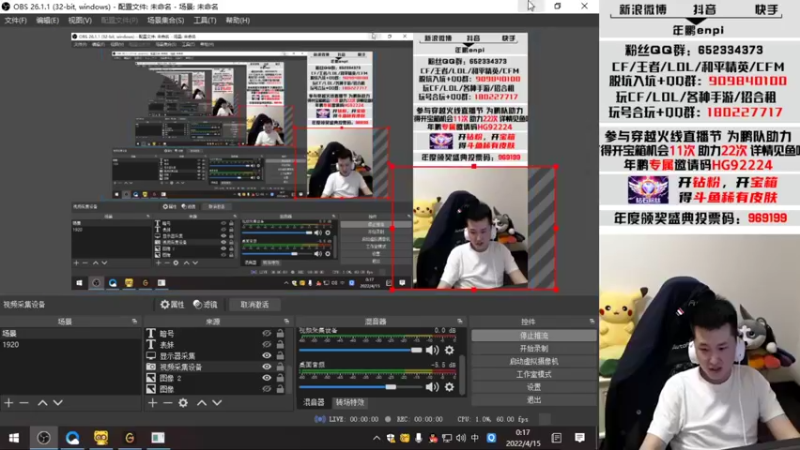Viewport: 800px width, 450px height.
Task: Open OBS 设置 settings
Action: click(x=534, y=387)
